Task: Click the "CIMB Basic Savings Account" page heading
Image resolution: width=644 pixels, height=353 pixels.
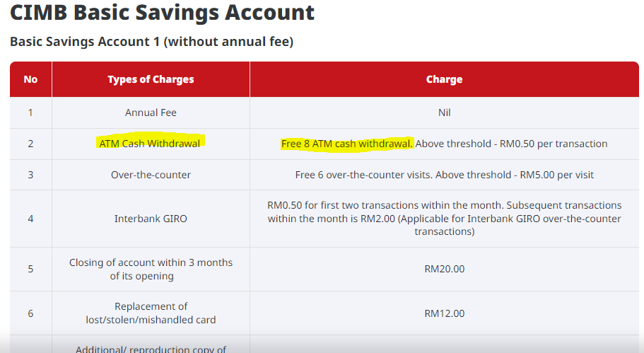Action: [162, 13]
